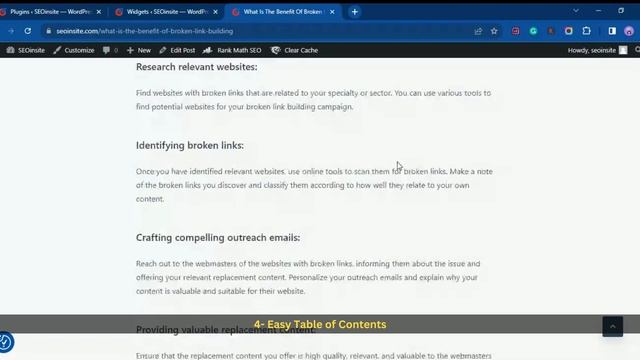View site security lock information
Screen dimensions: 640x360
tap(49, 31)
